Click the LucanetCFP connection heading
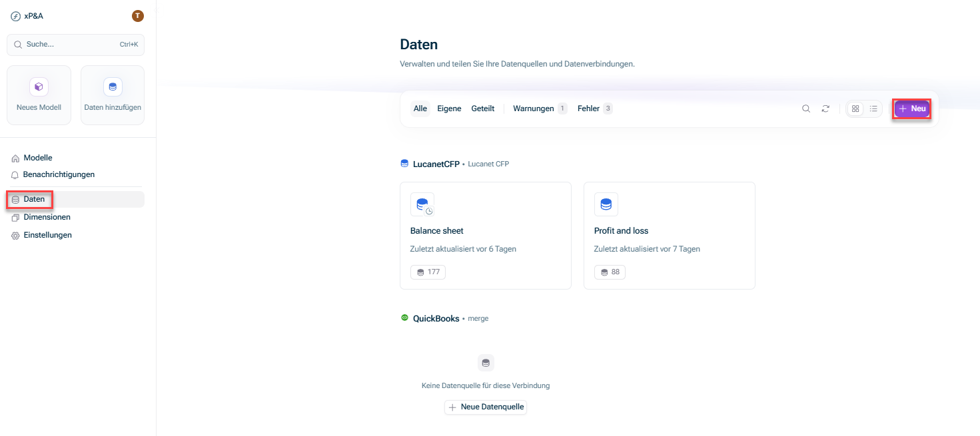 coord(436,164)
